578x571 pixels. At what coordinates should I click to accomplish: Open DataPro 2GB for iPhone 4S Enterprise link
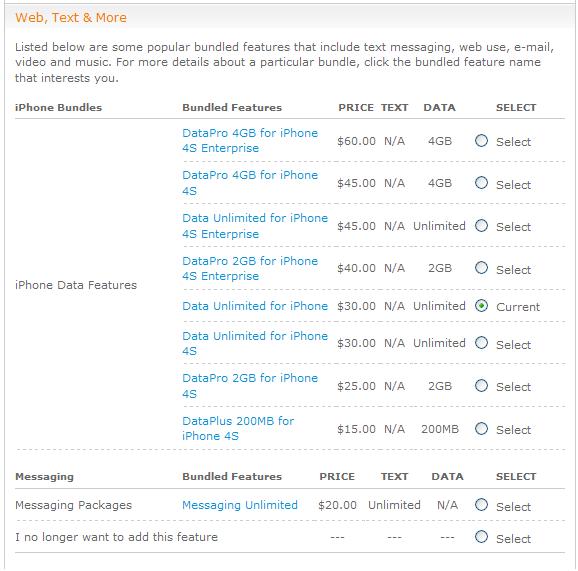coord(250,268)
